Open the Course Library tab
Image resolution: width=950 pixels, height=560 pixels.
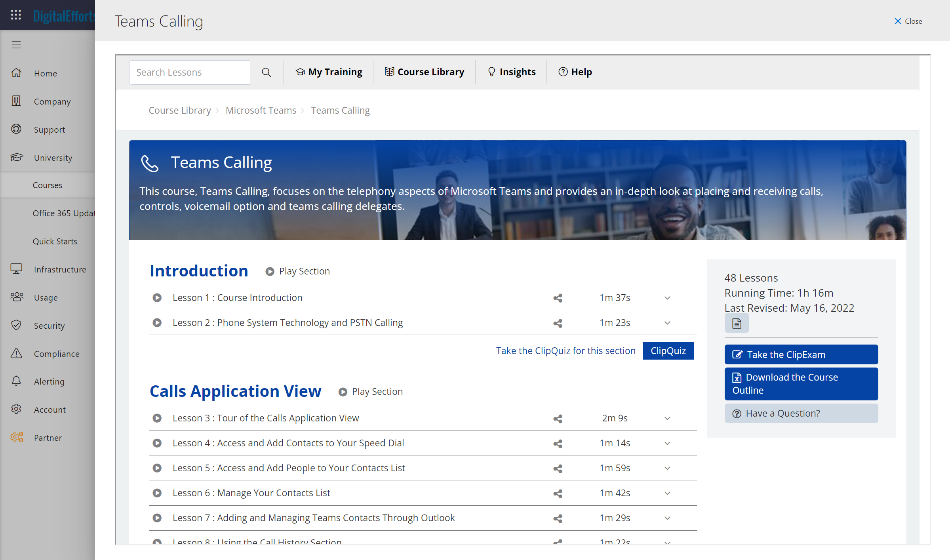[x=425, y=72]
